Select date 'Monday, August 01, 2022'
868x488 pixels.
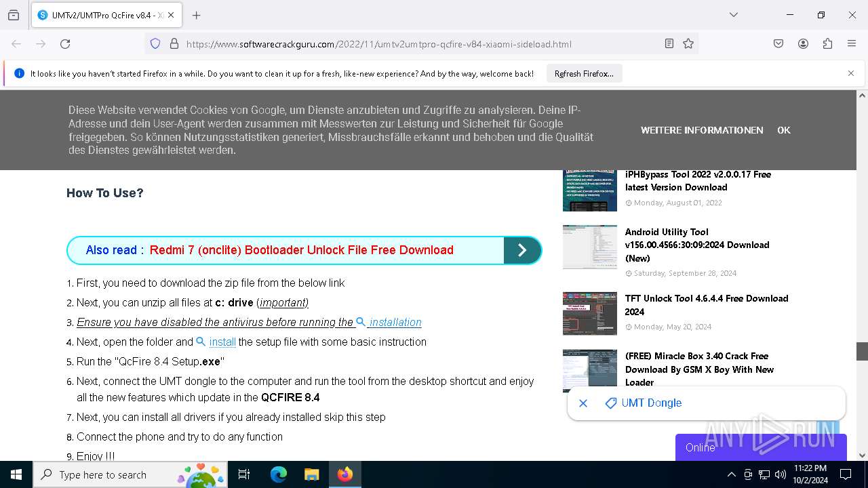[677, 203]
